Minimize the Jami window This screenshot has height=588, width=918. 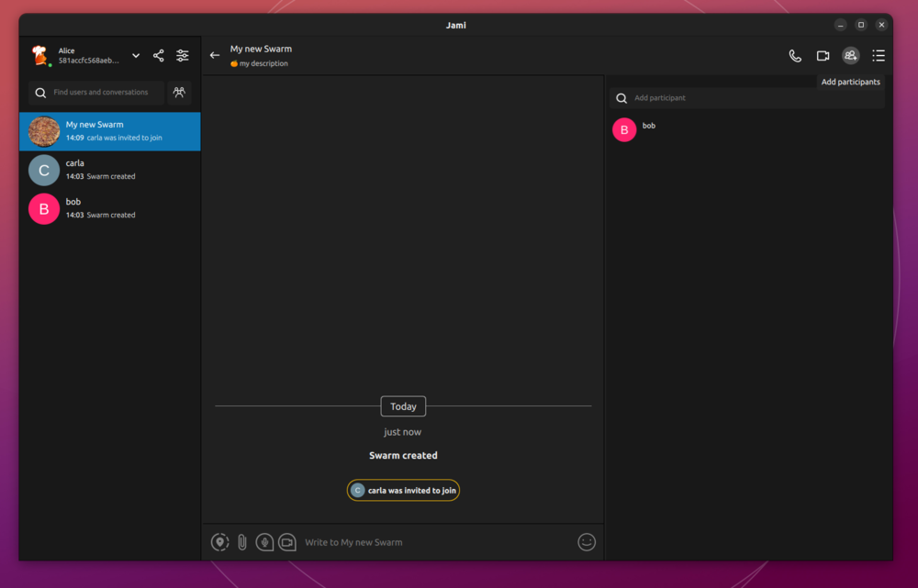coord(841,25)
